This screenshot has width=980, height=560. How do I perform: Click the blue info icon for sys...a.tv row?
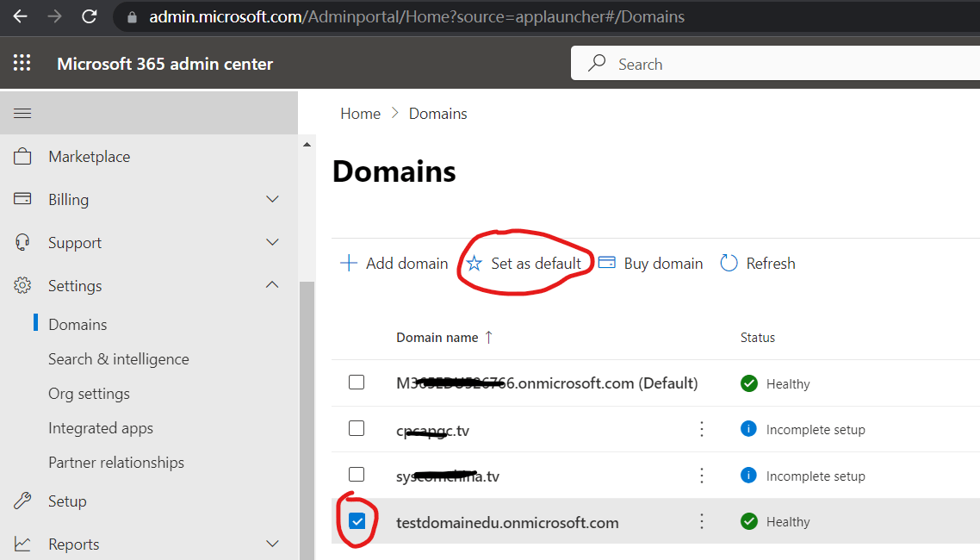click(x=748, y=475)
